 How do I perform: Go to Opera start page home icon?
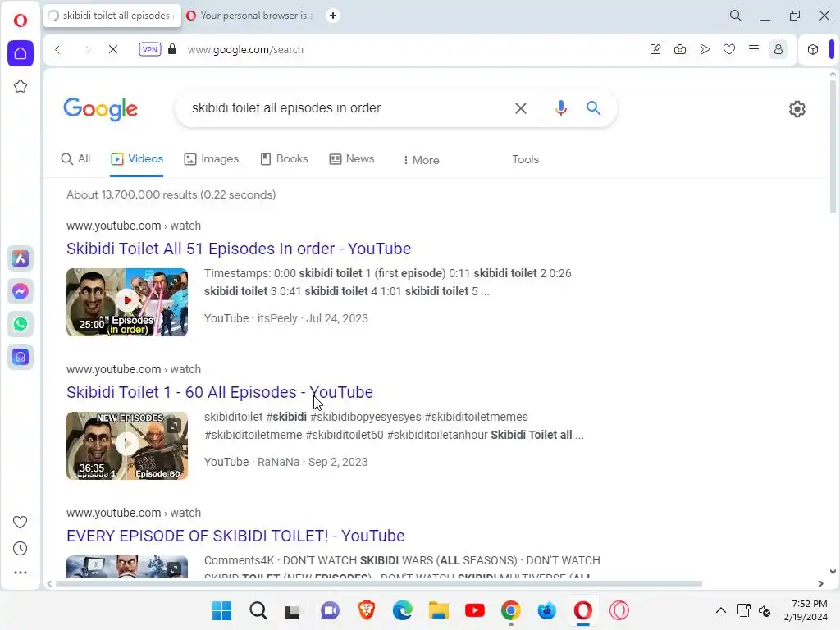tap(21, 53)
